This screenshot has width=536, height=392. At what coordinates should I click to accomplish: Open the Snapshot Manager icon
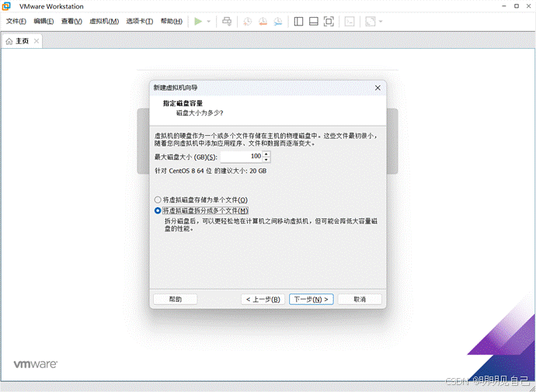278,22
